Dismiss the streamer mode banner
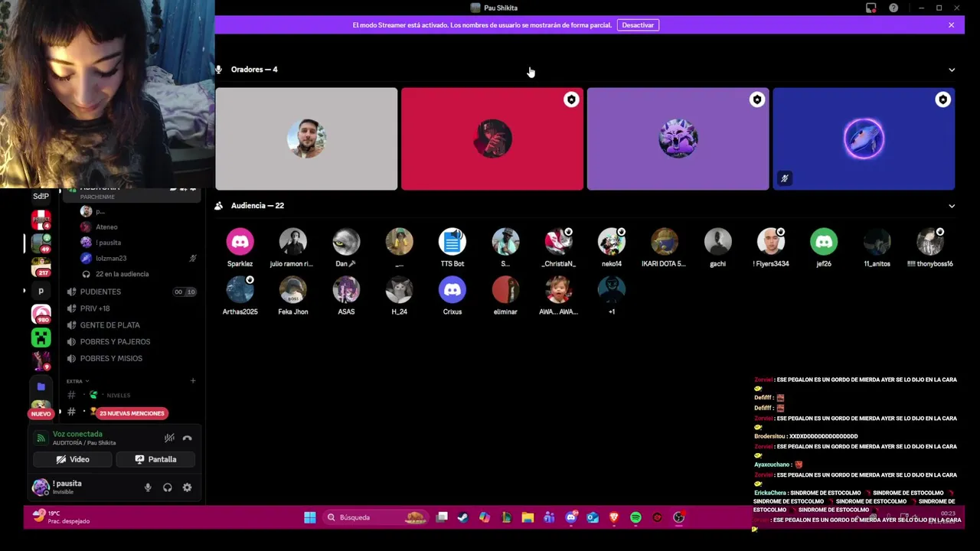The height and width of the screenshot is (551, 980). (951, 25)
